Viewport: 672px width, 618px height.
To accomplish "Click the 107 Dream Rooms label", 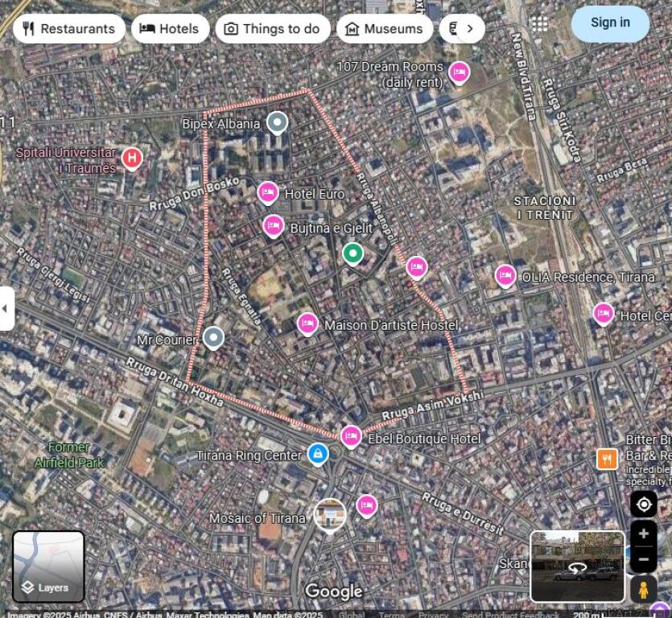I will 390,75.
